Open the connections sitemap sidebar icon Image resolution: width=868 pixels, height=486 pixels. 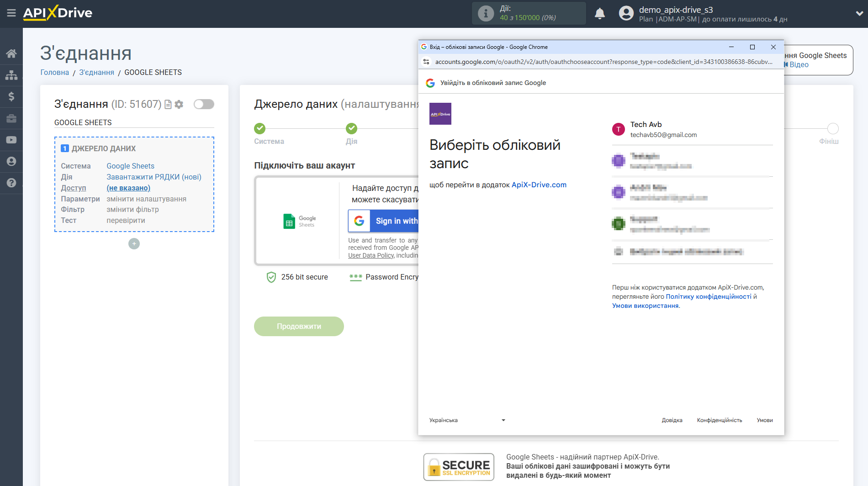point(11,75)
